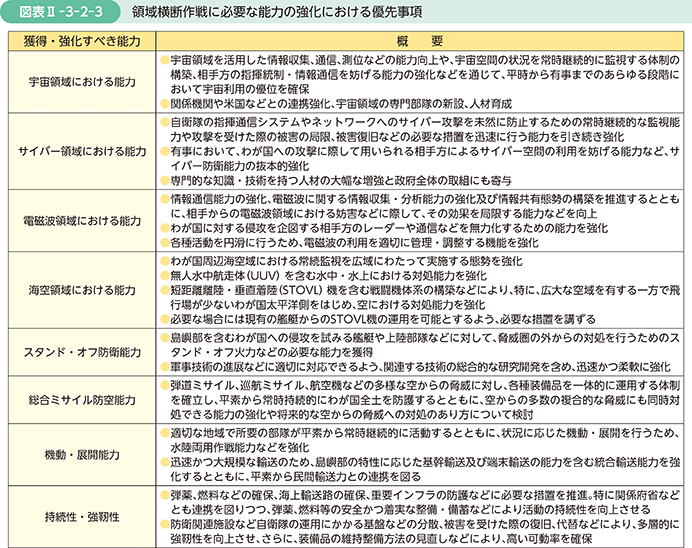Click the line starting 短距離離陸・垂直着陸(STOVL)

425,290
